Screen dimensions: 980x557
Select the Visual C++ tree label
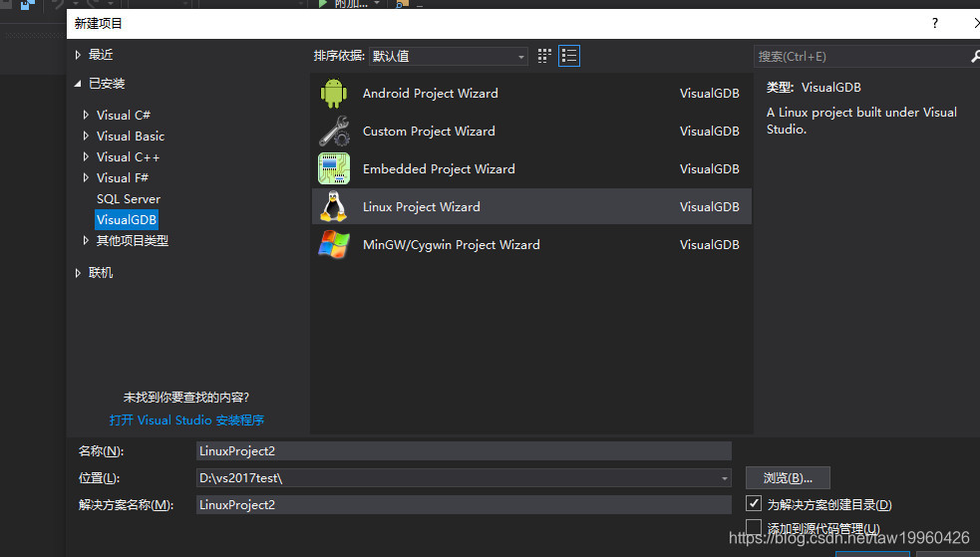(x=129, y=156)
